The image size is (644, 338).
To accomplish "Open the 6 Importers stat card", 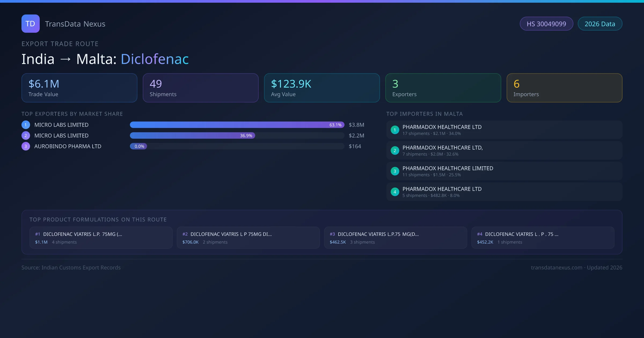I will click(x=564, y=88).
